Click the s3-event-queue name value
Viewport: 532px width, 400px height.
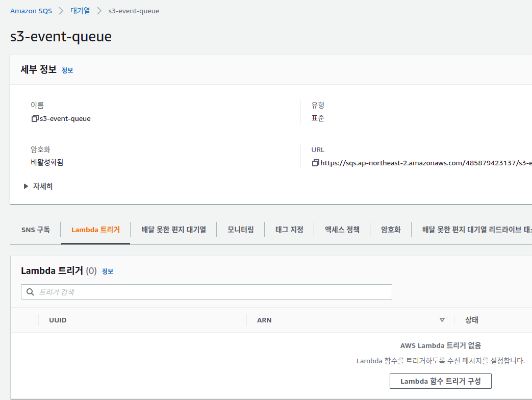(x=65, y=118)
